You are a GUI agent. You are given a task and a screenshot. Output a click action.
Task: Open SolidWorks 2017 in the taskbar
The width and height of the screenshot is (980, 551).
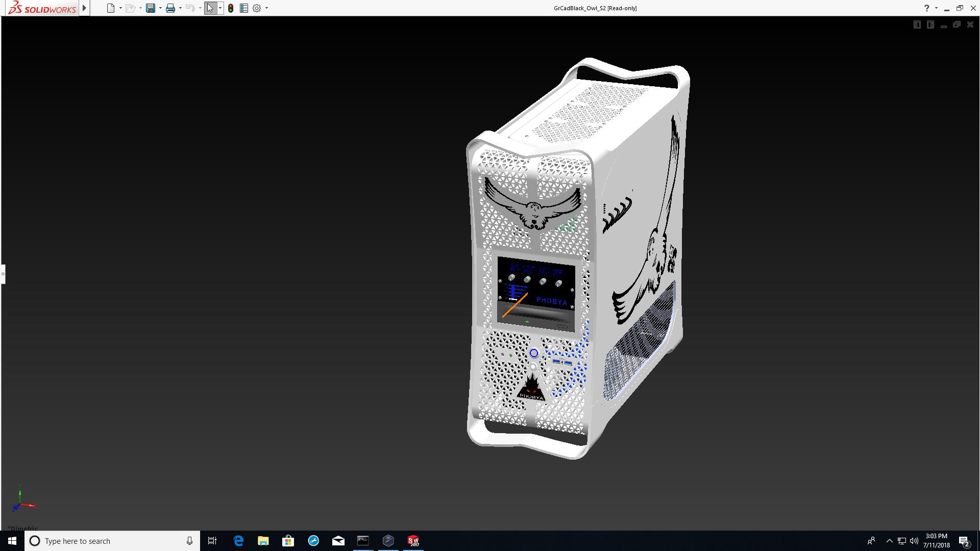tap(413, 541)
